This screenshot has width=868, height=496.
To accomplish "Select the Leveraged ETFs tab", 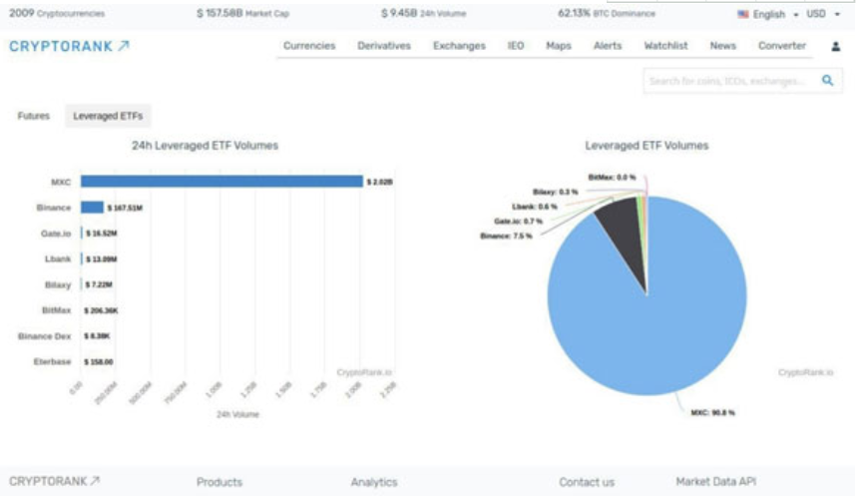I will tap(108, 116).
